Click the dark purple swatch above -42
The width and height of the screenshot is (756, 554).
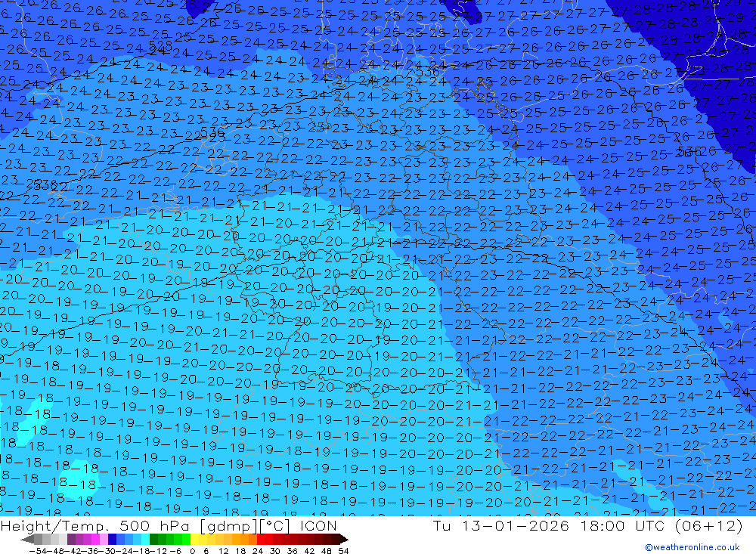point(71,540)
